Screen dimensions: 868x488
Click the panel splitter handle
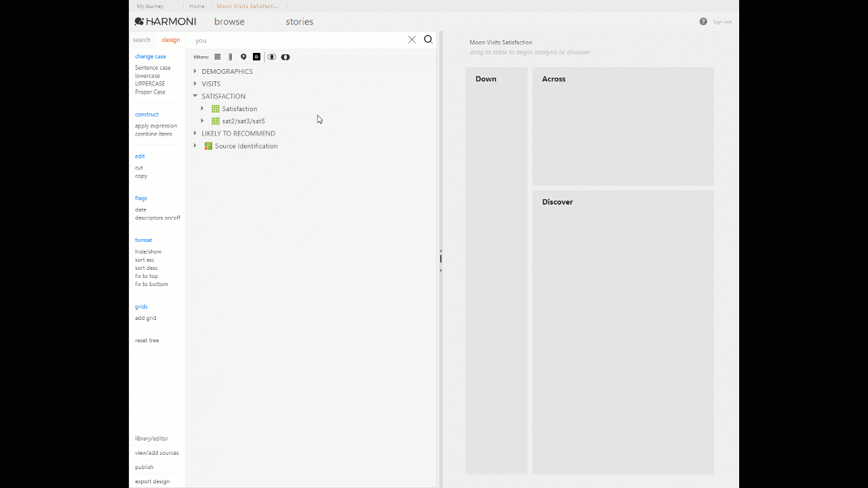tap(441, 260)
